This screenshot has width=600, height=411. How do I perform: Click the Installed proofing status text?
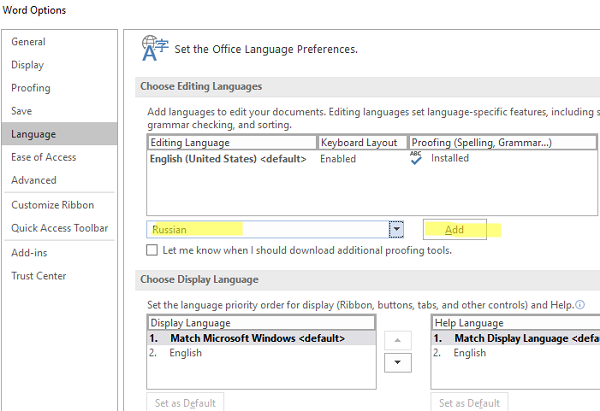(x=450, y=158)
